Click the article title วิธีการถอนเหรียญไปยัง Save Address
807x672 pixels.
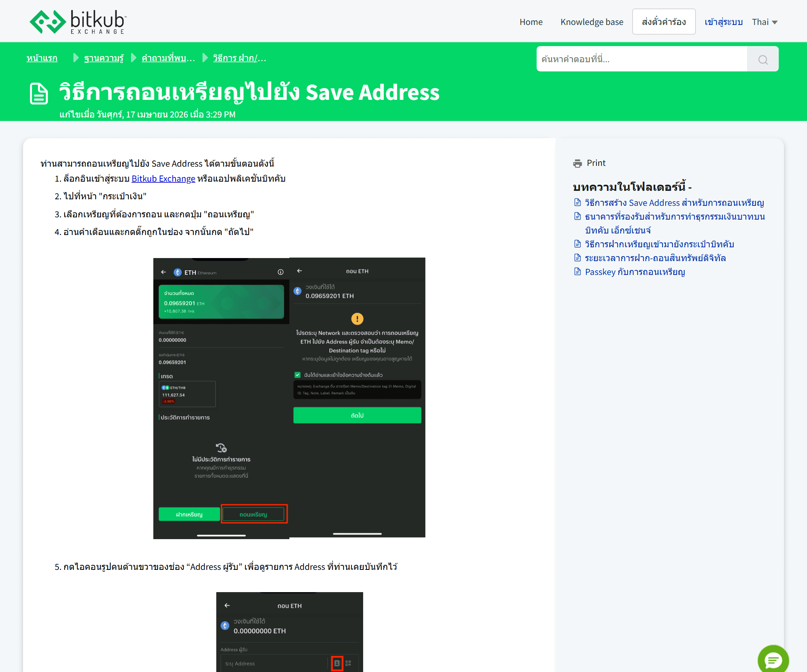249,92
